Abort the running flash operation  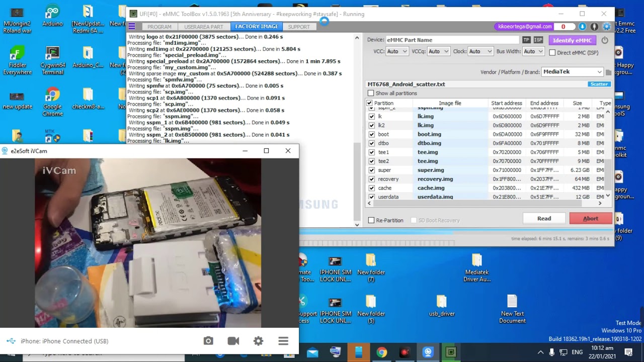[x=591, y=218]
